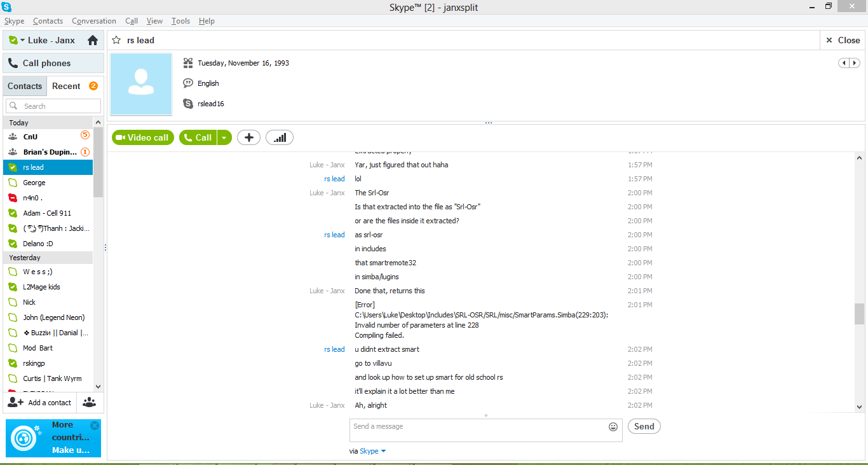The width and height of the screenshot is (868, 465).
Task: Open the Help menu
Action: (207, 21)
